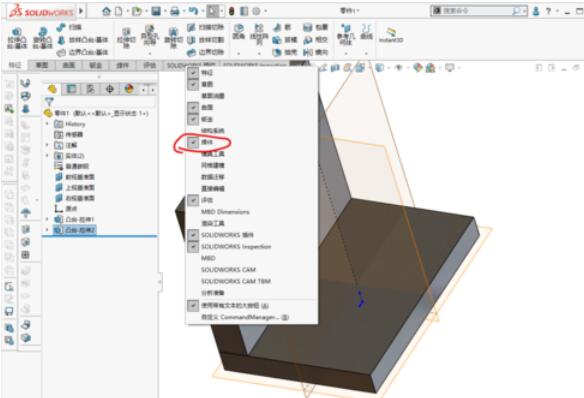Click the New document icon
The image size is (584, 398).
click(x=118, y=11)
